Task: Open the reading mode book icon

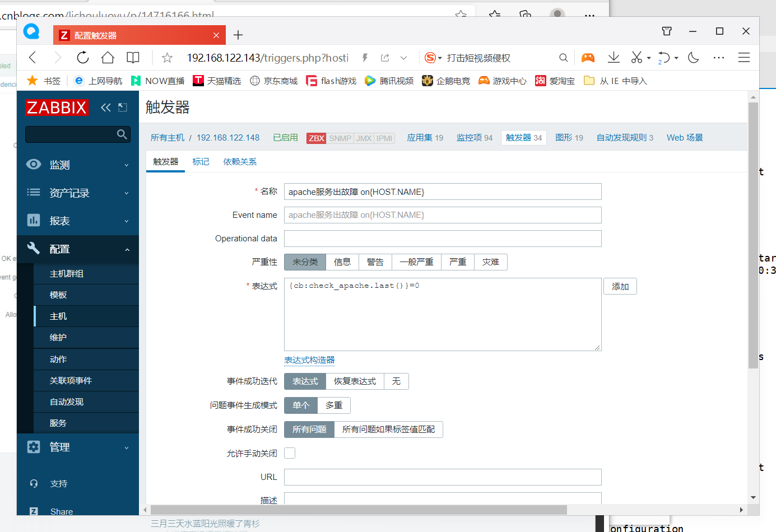Action: tap(133, 58)
